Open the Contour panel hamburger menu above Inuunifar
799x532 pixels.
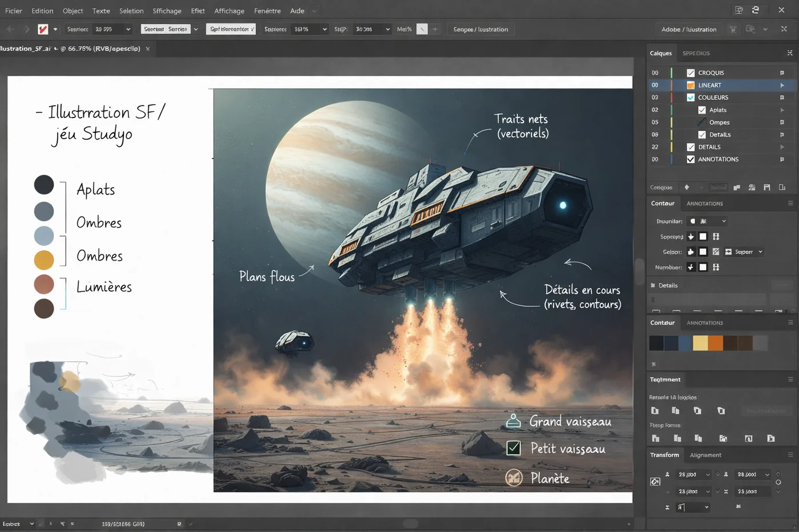coord(790,204)
